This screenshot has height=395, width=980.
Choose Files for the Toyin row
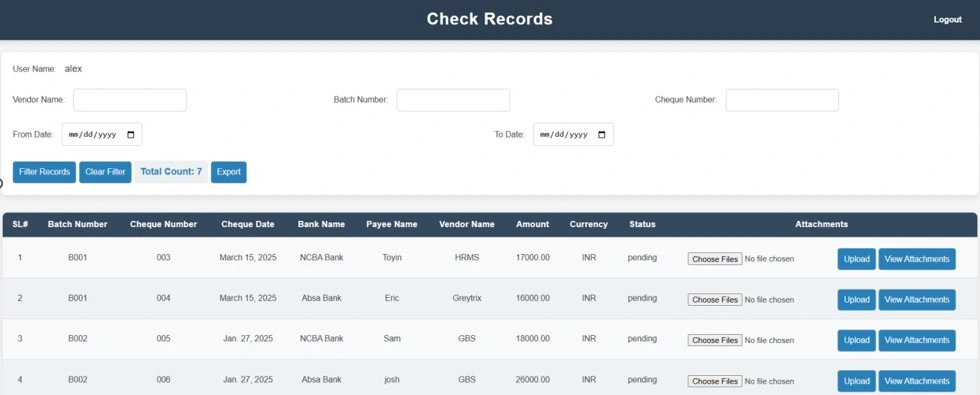pos(715,259)
